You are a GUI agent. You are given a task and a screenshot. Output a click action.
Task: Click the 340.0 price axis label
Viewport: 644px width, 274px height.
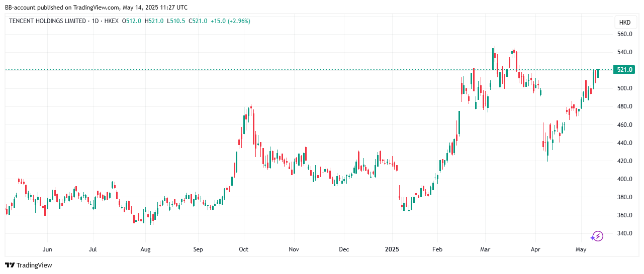click(624, 233)
